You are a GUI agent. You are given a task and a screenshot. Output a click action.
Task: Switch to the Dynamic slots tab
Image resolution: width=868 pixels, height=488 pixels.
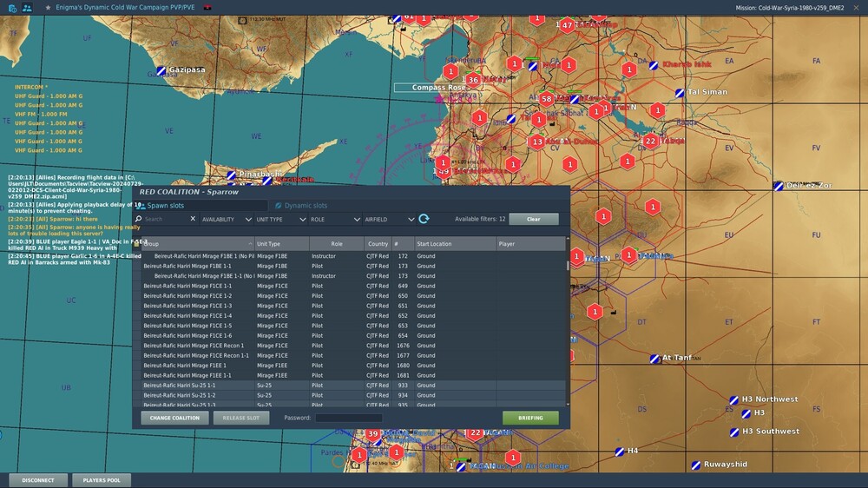306,206
